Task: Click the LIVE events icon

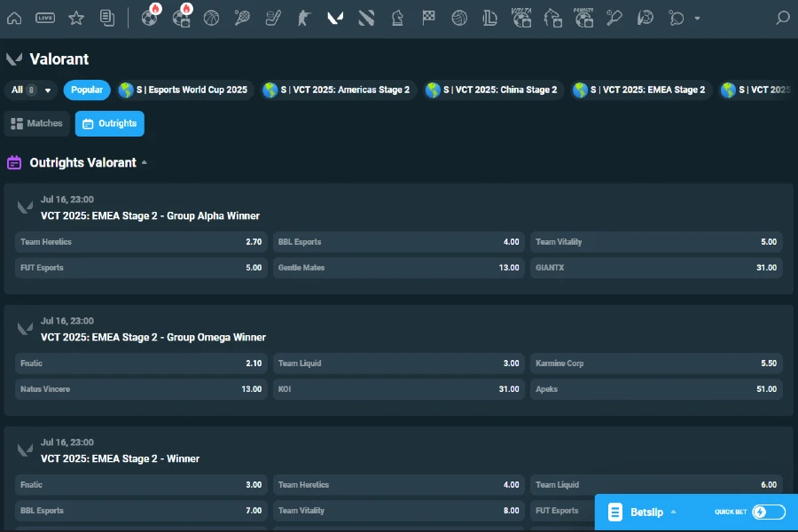Action: (x=44, y=17)
